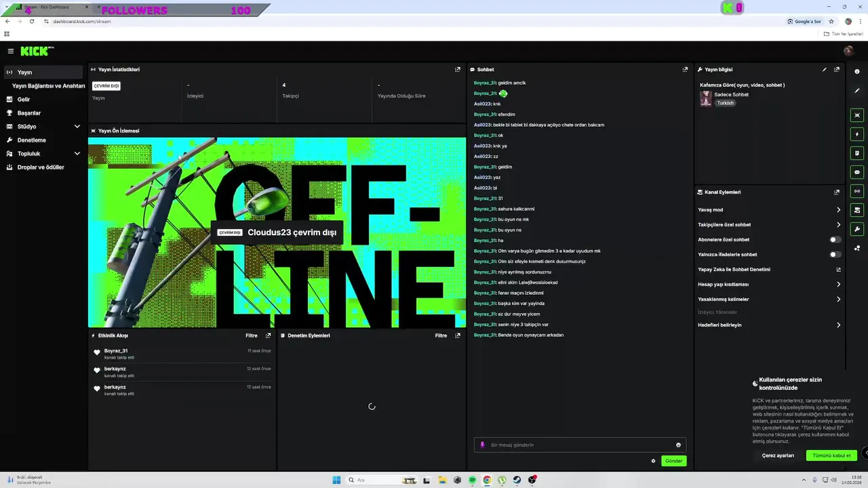Click the Turkish language tag
The height and width of the screenshot is (488, 868).
click(x=726, y=103)
